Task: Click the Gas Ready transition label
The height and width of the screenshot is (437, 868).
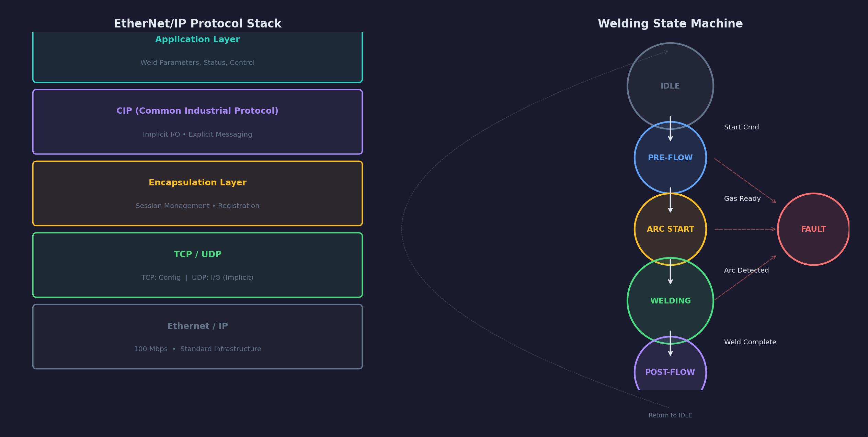Action: pos(742,198)
